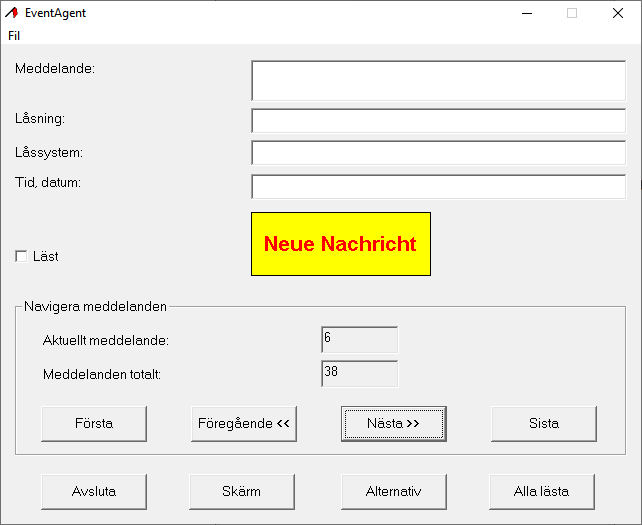Click the EventAgent title bar icon
Screen dimensions: 642x525
pyautogui.click(x=12, y=13)
